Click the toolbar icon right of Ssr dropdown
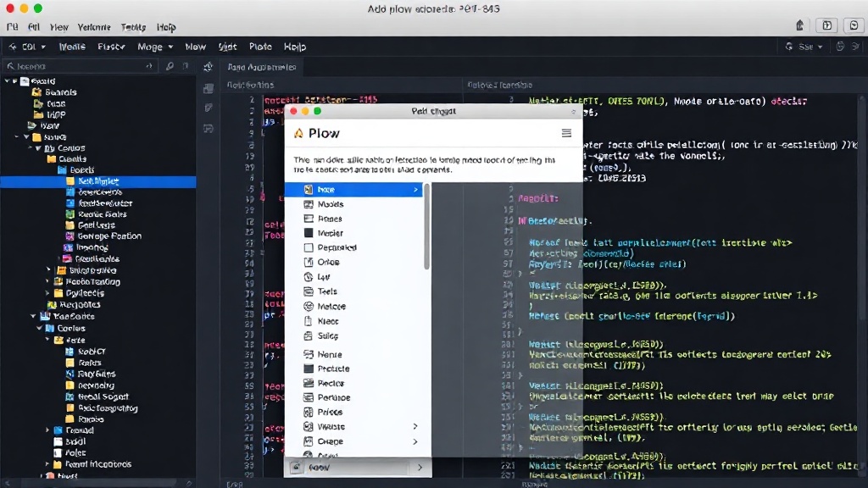The height and width of the screenshot is (488, 868). (x=840, y=47)
